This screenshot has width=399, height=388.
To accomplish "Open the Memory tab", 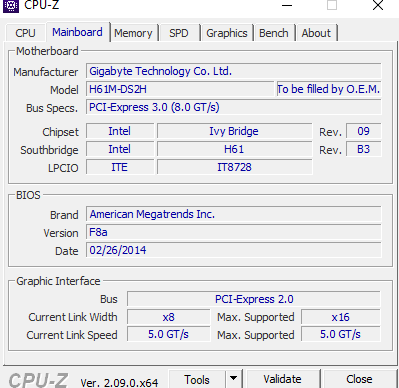I will (133, 33).
